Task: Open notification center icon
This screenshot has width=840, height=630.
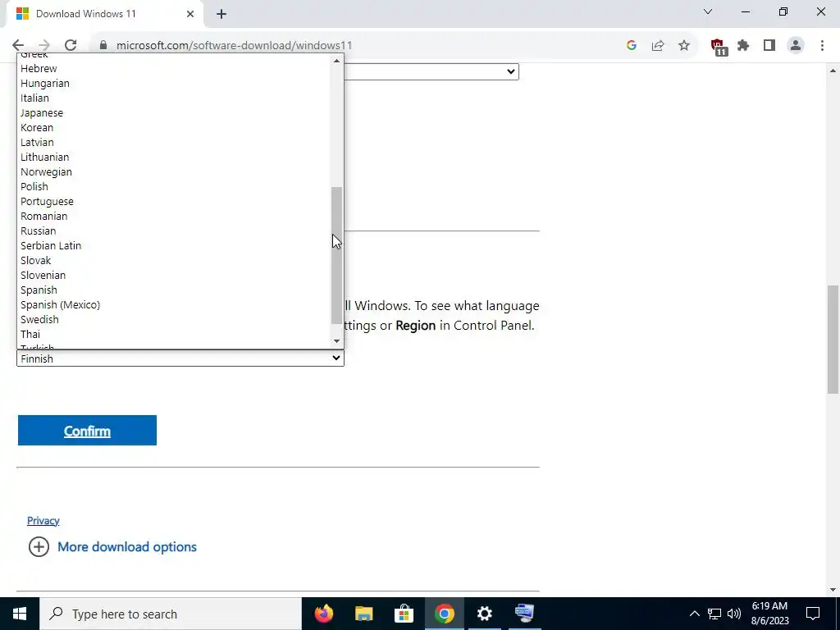Action: click(813, 614)
